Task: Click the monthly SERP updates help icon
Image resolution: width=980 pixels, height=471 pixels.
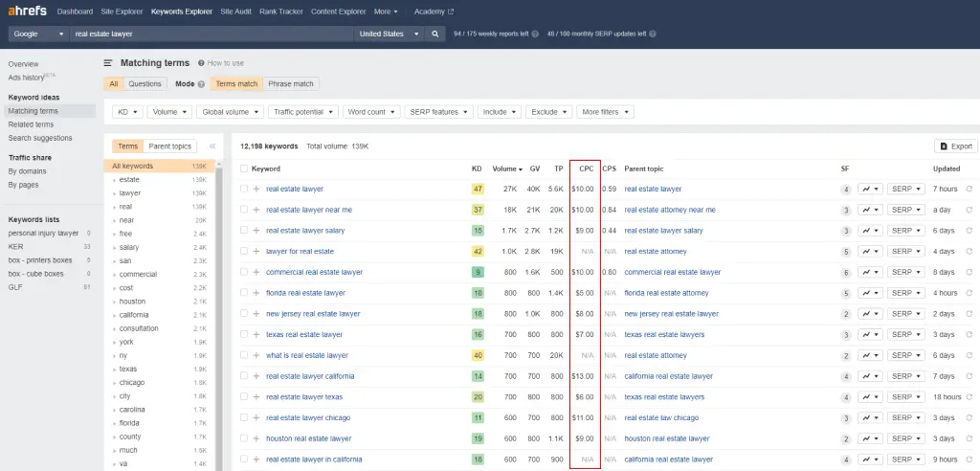Action: 653,34
